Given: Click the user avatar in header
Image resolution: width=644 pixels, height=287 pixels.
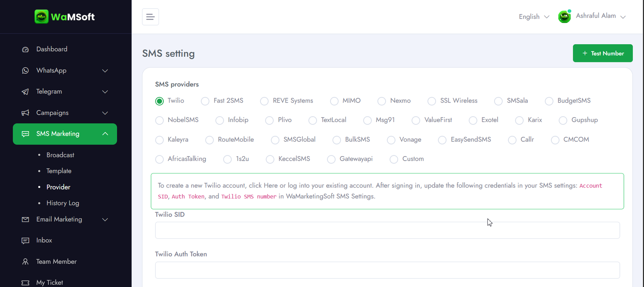Looking at the screenshot, I should [565, 17].
